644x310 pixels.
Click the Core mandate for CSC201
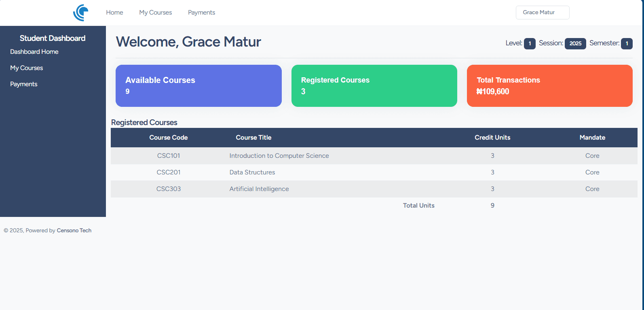[592, 172]
